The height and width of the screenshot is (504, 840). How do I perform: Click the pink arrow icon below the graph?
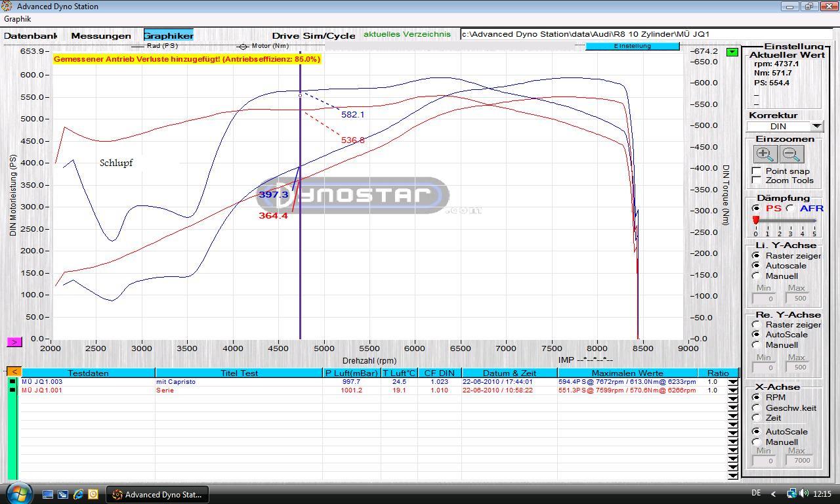click(14, 342)
